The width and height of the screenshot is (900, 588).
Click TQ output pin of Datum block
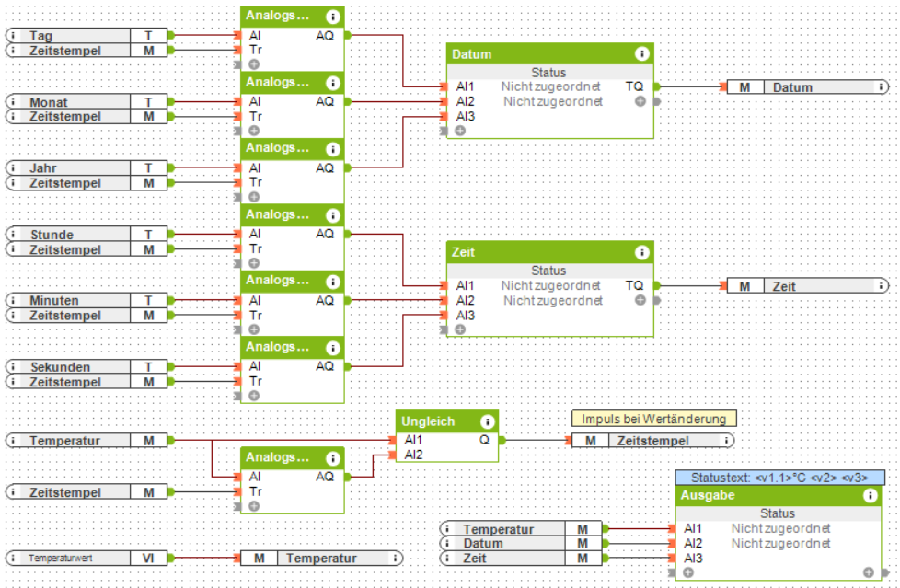(657, 86)
